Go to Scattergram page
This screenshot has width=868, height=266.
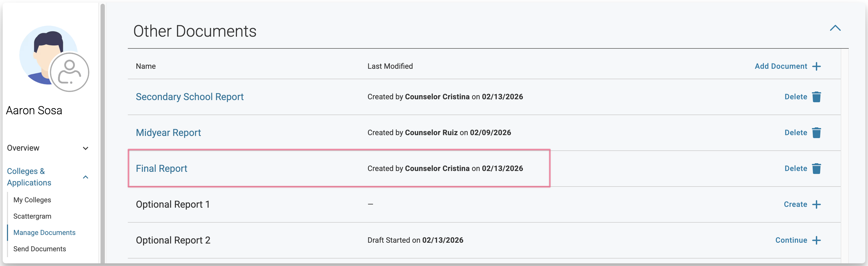[x=32, y=216]
